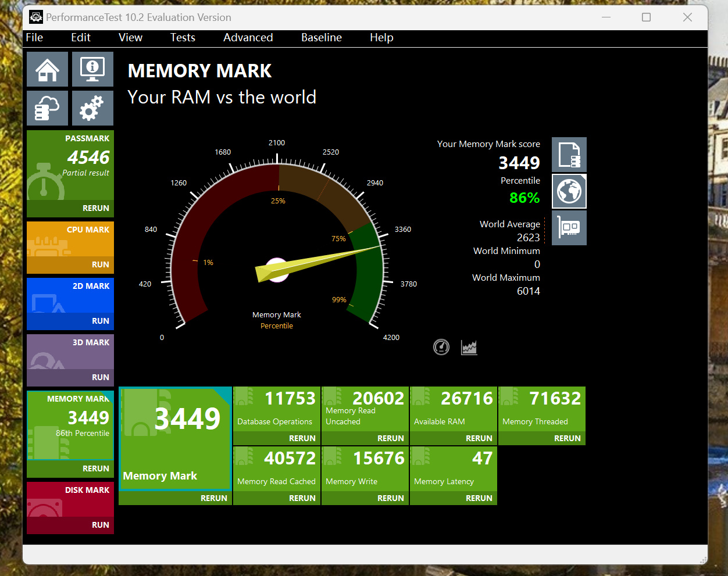Open the Database Operations 11753 tile
The width and height of the screenshot is (728, 576).
pyautogui.click(x=277, y=409)
